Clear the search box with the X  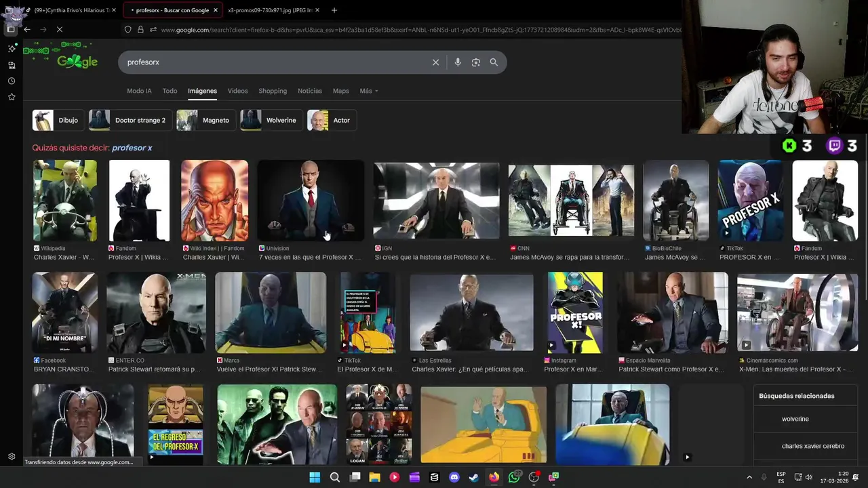pyautogui.click(x=436, y=62)
